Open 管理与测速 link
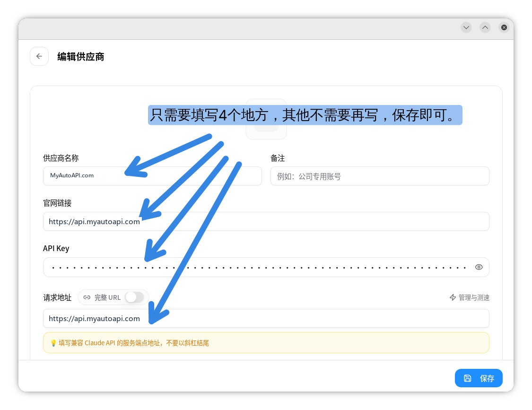The image size is (532, 410). [470, 297]
